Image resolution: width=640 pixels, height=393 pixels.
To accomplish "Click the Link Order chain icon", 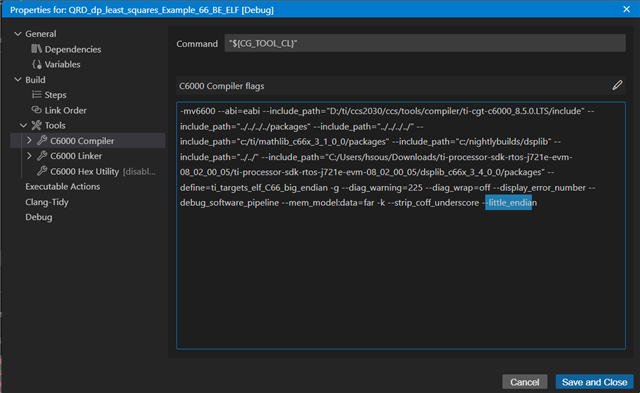I will [37, 110].
